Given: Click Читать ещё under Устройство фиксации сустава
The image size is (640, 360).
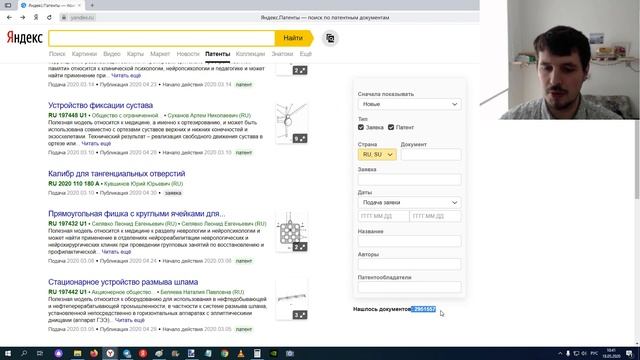Looking at the screenshot, I should tap(96, 144).
